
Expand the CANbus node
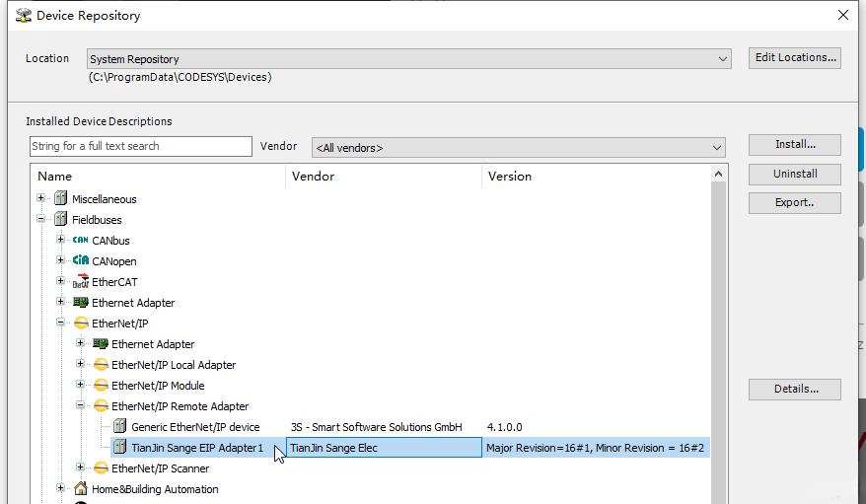[61, 239]
